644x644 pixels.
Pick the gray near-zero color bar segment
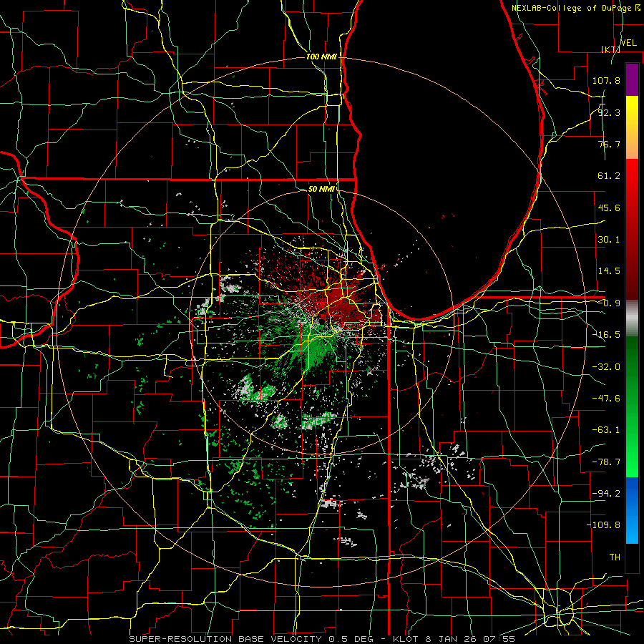632,318
